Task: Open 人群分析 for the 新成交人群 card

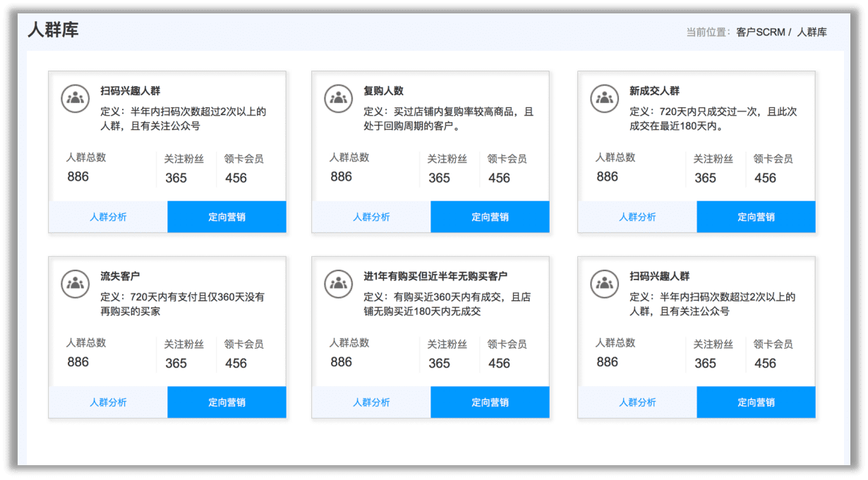Action: (637, 217)
